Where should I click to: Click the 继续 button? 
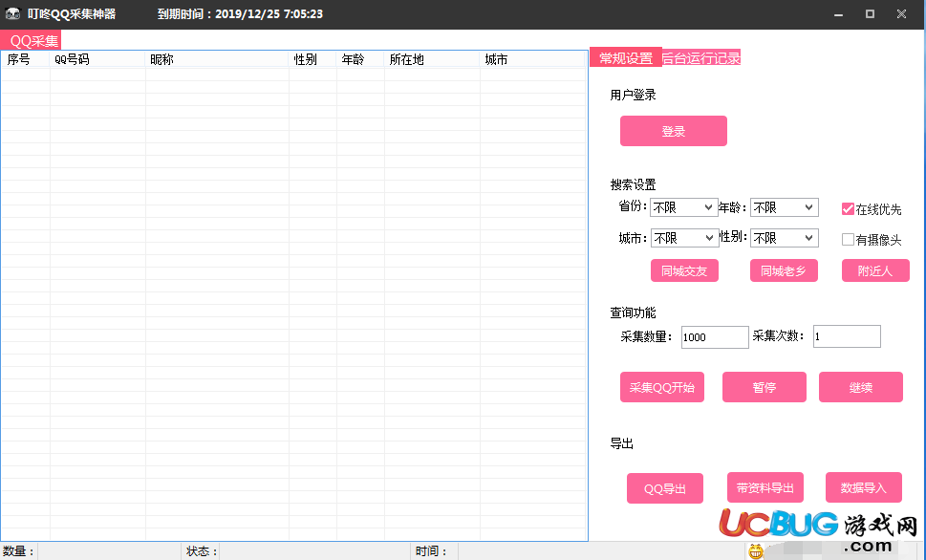point(860,387)
